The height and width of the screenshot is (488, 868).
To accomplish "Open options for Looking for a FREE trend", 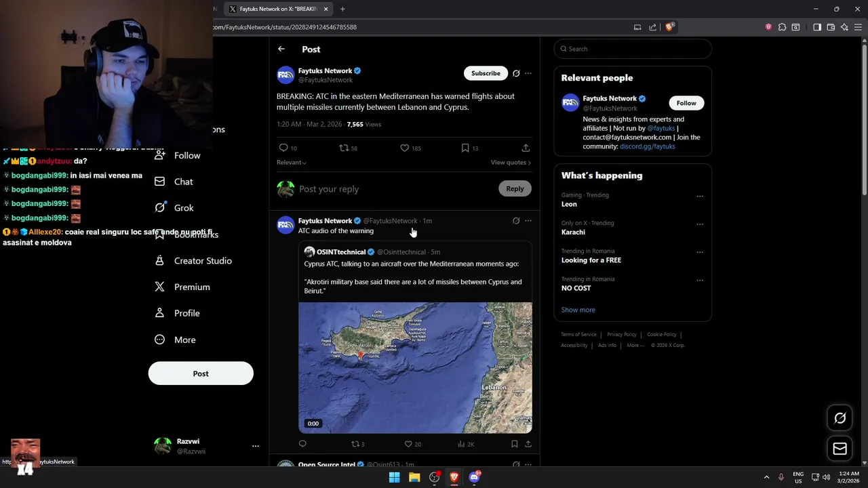I will pos(699,252).
